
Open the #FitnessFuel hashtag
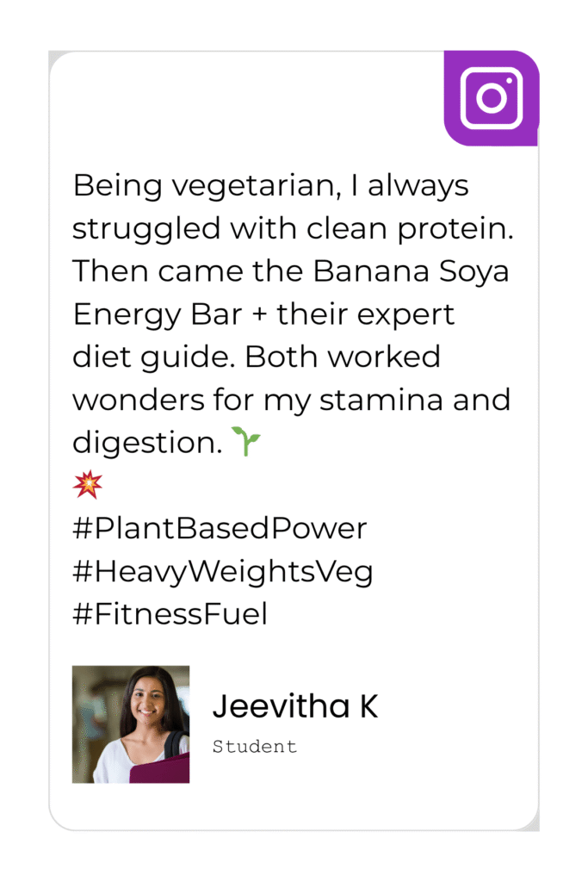click(170, 613)
